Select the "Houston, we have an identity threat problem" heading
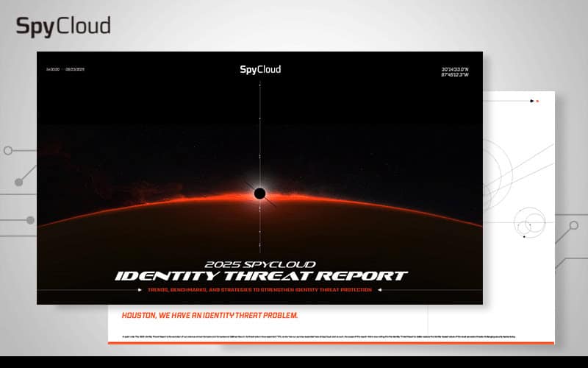 pos(203,315)
